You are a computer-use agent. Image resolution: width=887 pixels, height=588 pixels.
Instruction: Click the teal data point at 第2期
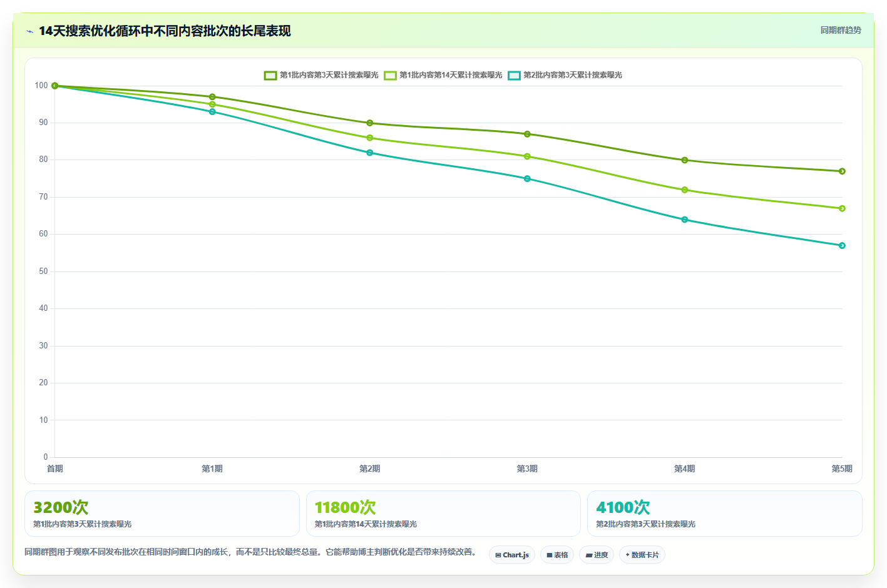[x=370, y=153]
